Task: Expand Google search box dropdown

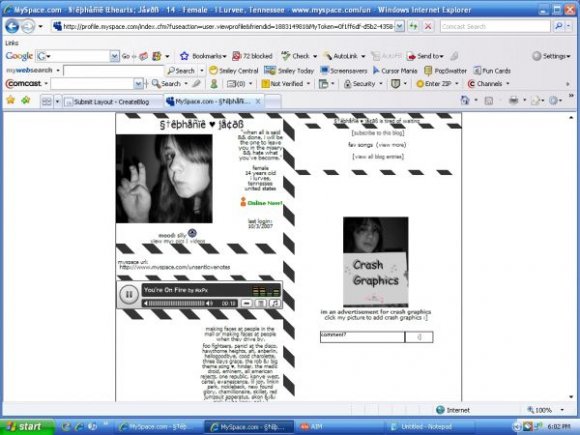Action: point(115,56)
